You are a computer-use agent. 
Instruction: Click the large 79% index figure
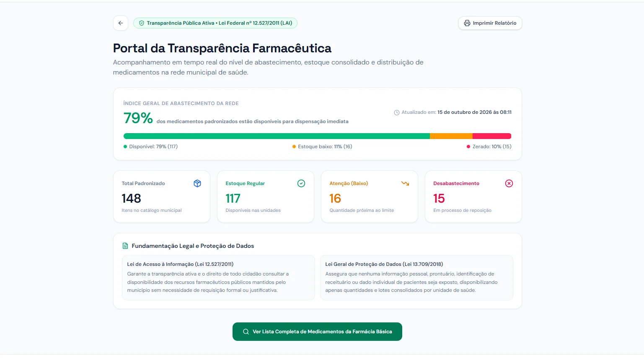pyautogui.click(x=138, y=118)
